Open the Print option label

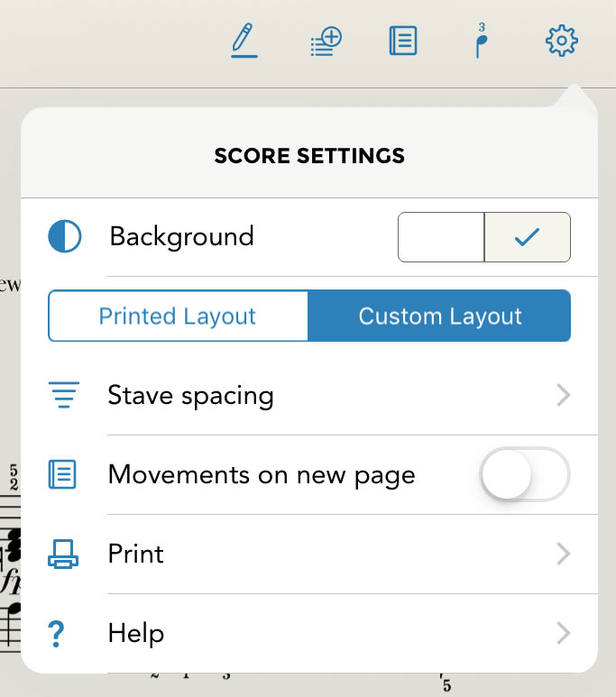[136, 554]
